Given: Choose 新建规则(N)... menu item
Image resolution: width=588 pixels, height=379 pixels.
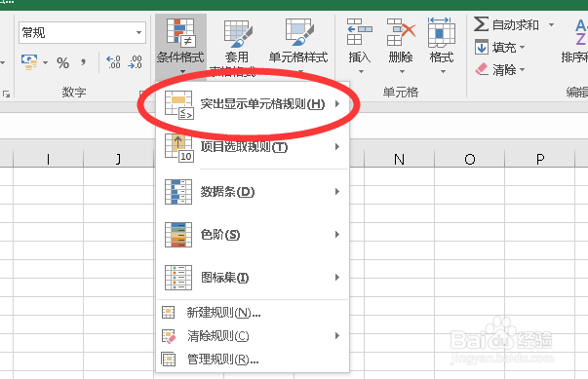Looking at the screenshot, I should pos(253,313).
